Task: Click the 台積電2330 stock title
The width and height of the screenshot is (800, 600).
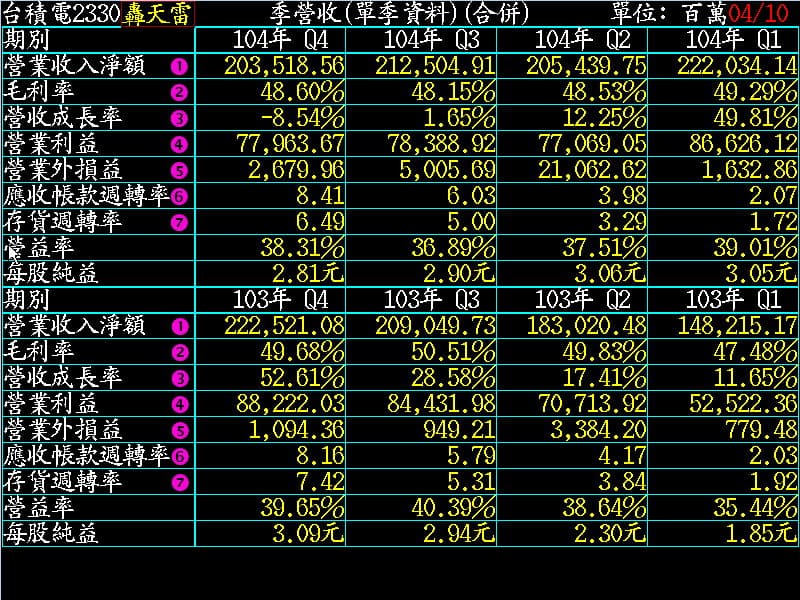Action: pos(61,13)
